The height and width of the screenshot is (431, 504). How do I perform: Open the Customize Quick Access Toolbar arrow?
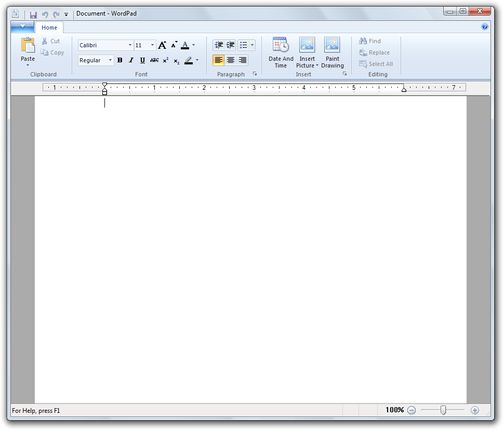click(x=66, y=15)
